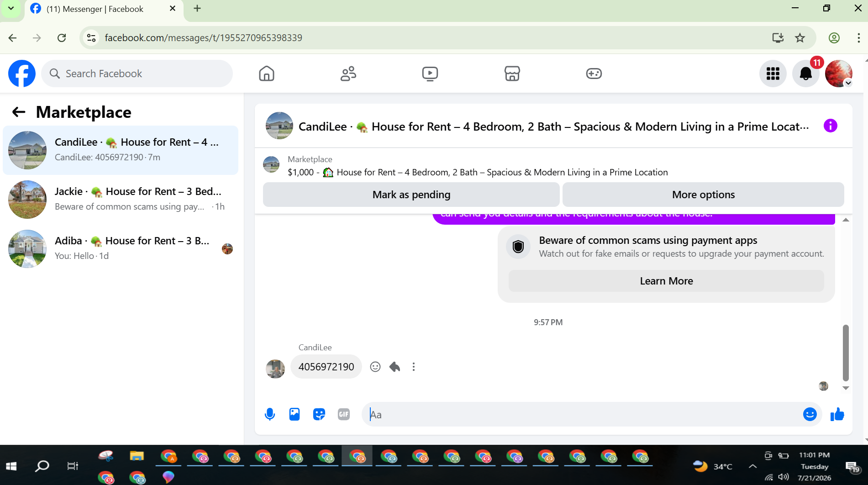868x485 pixels.
Task: Open the tab search dropdown
Action: click(11, 9)
